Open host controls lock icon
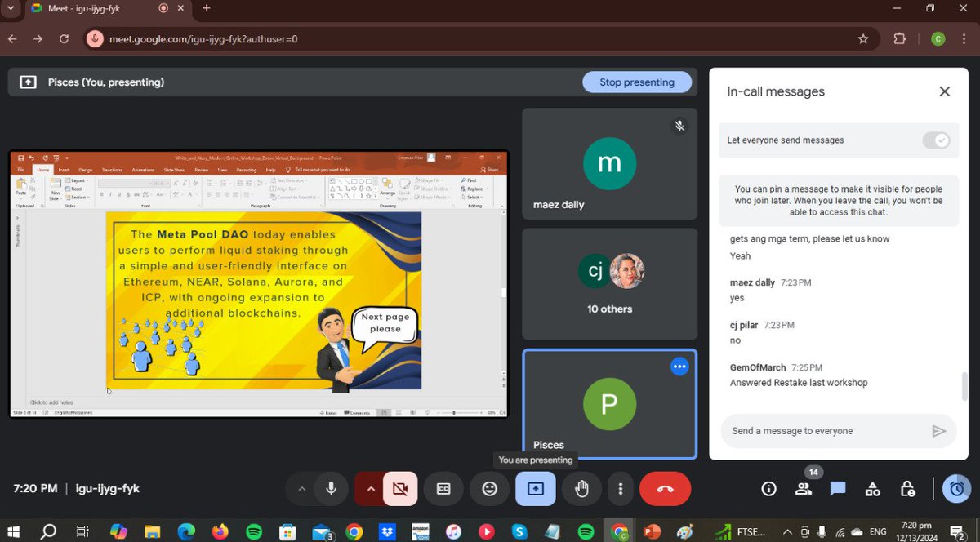Screen dimensions: 980x542 [907, 489]
